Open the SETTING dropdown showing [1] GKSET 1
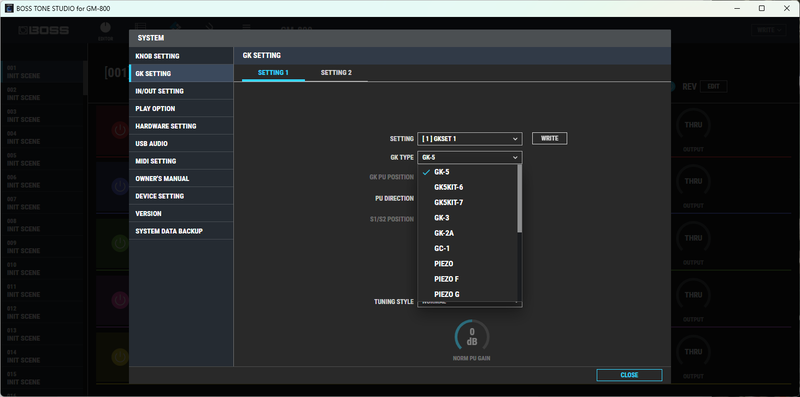This screenshot has height=397, width=800. tap(469, 139)
